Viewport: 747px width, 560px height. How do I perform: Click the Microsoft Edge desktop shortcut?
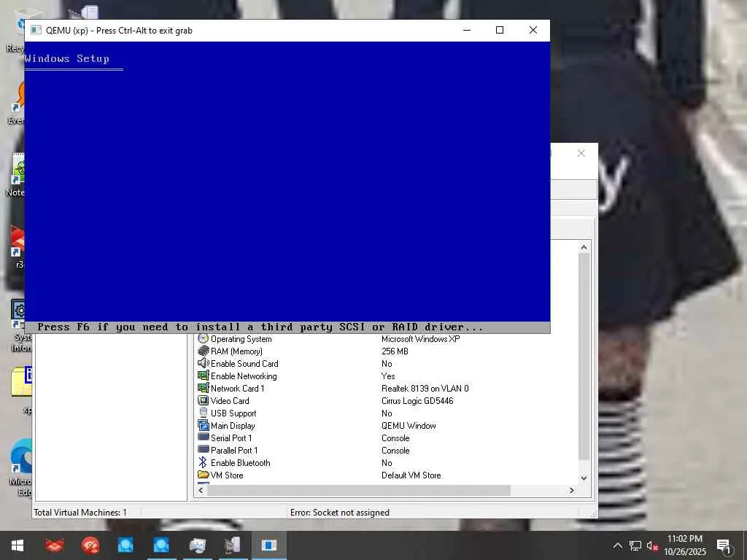pyautogui.click(x=20, y=467)
